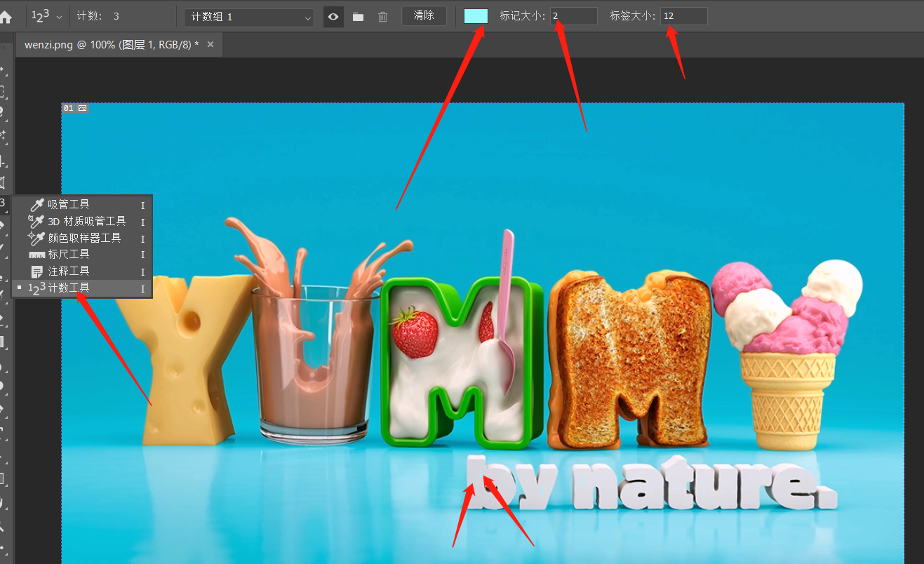
Task: Click into the 标签大小 field showing 12
Action: pos(684,16)
